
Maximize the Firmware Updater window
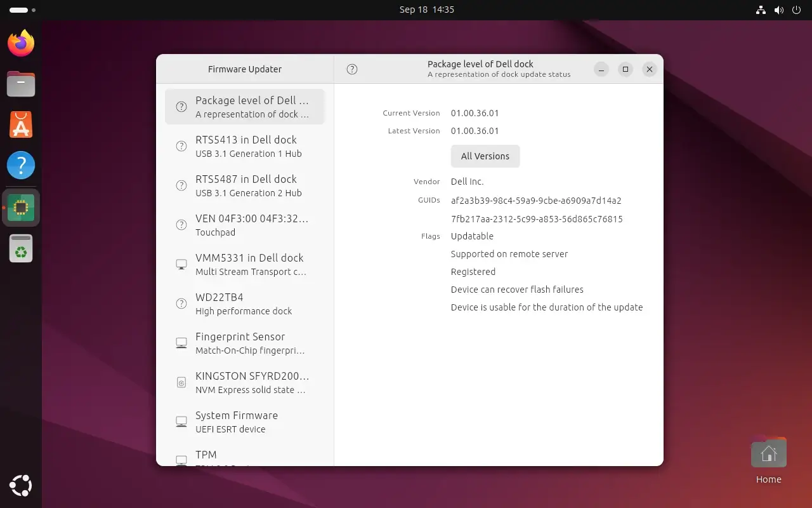[625, 69]
